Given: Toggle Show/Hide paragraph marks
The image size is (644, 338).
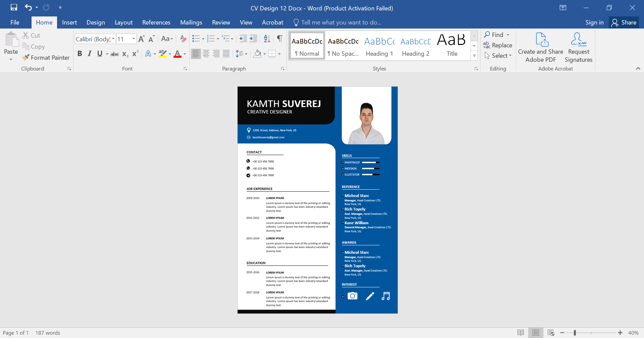Looking at the screenshot, I should tap(280, 38).
